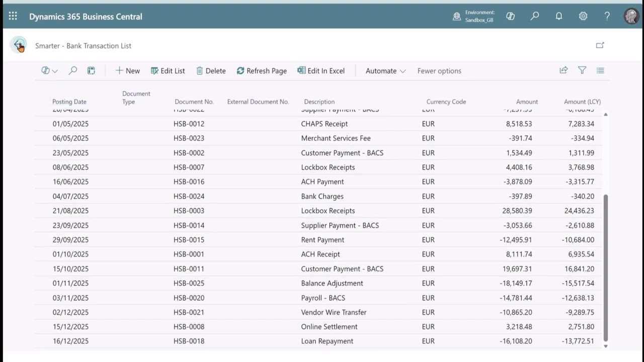This screenshot has width=644, height=362.
Task: Click Amount (LCY) value 24,436.23
Action: [579, 211]
